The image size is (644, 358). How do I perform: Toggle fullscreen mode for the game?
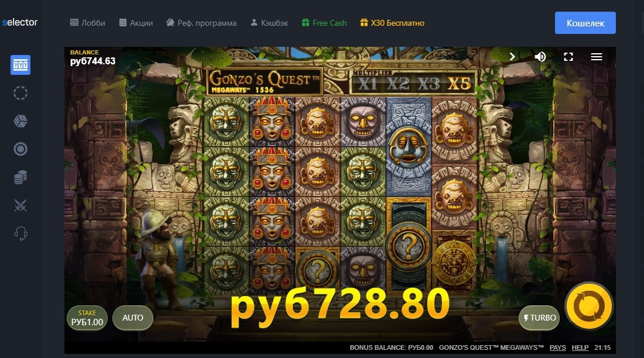(x=568, y=57)
